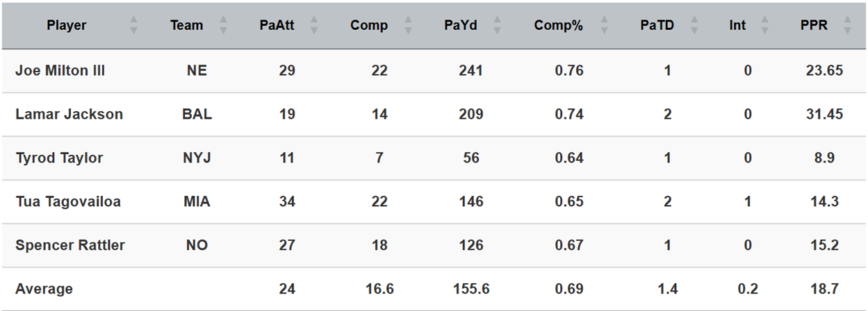Click the sort arrows beside Int header
The width and height of the screenshot is (868, 311).
(x=765, y=26)
